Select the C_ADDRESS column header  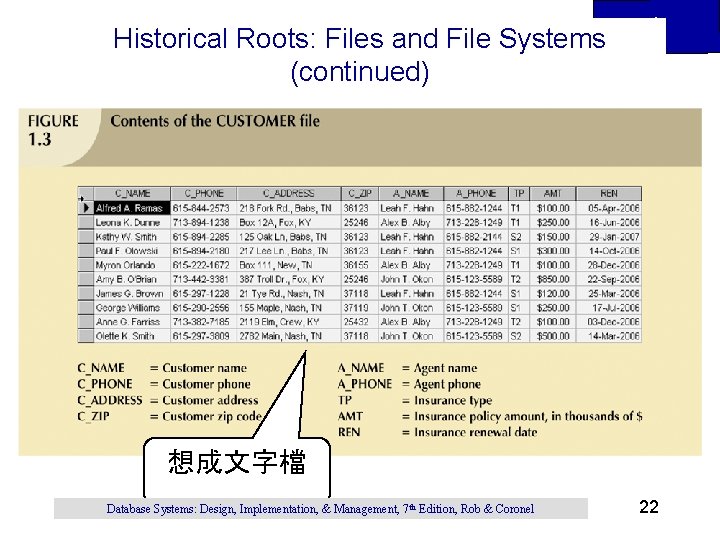(289, 193)
